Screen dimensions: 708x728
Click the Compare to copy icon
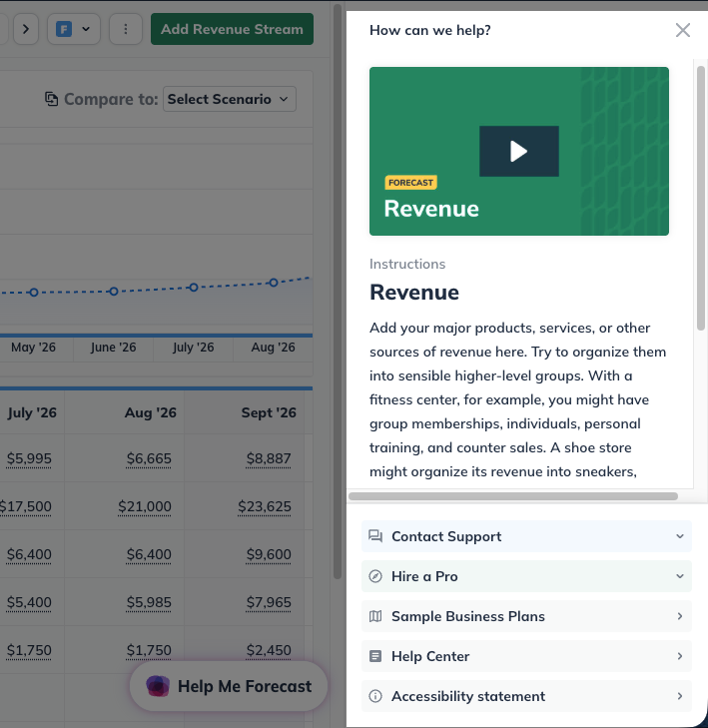[x=52, y=99]
